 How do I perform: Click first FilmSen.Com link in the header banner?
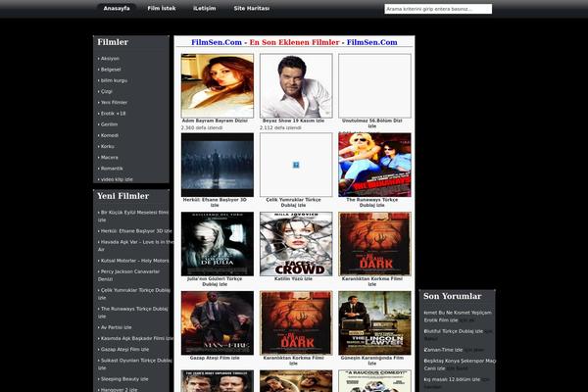pyautogui.click(x=217, y=42)
